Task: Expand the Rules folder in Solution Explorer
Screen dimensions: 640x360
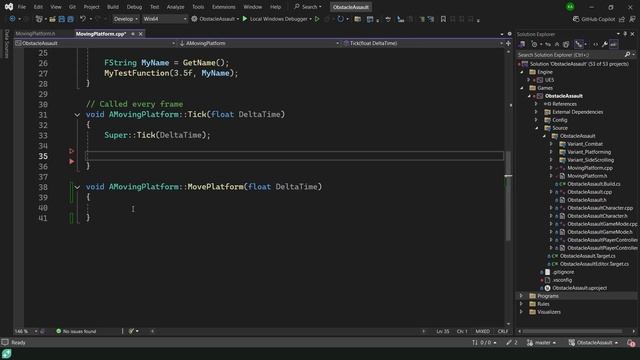Action: (x=521, y=304)
